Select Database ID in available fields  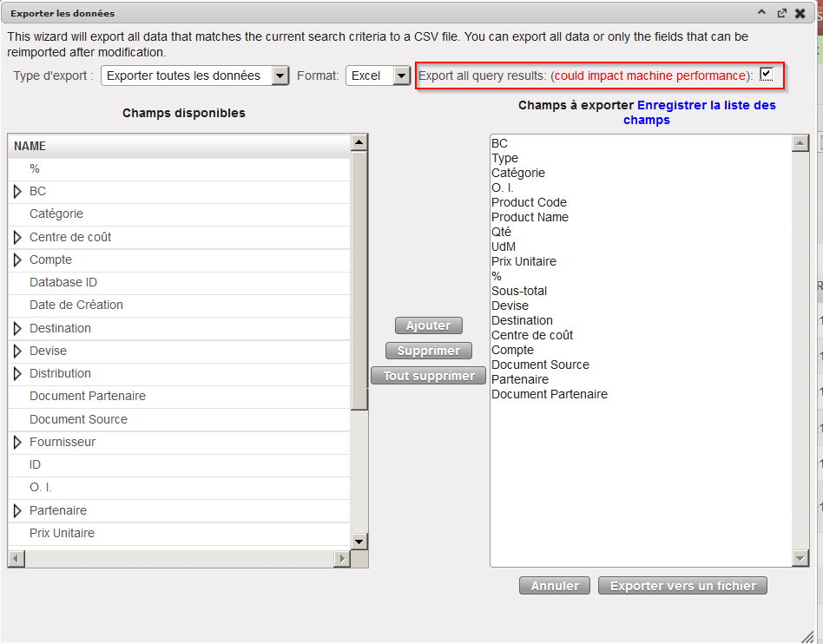tap(179, 282)
